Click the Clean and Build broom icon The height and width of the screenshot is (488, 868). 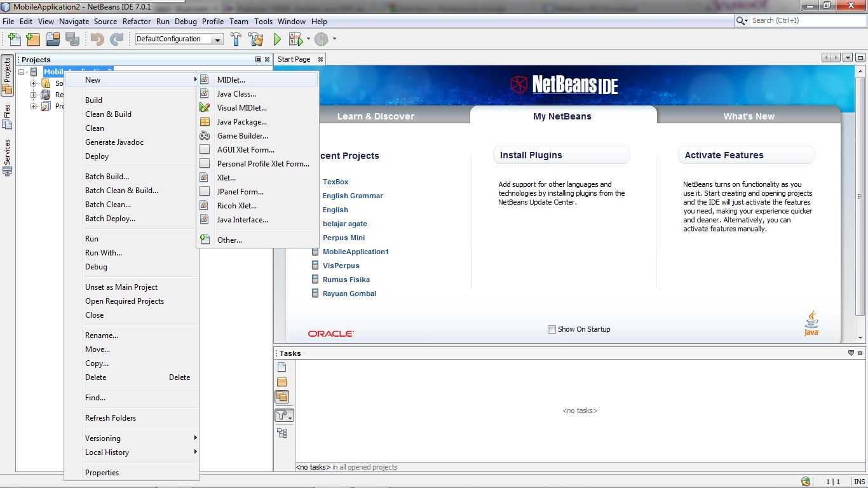coord(256,39)
